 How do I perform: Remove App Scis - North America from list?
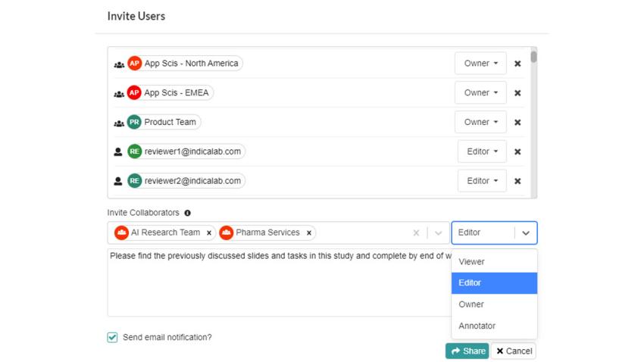[517, 64]
